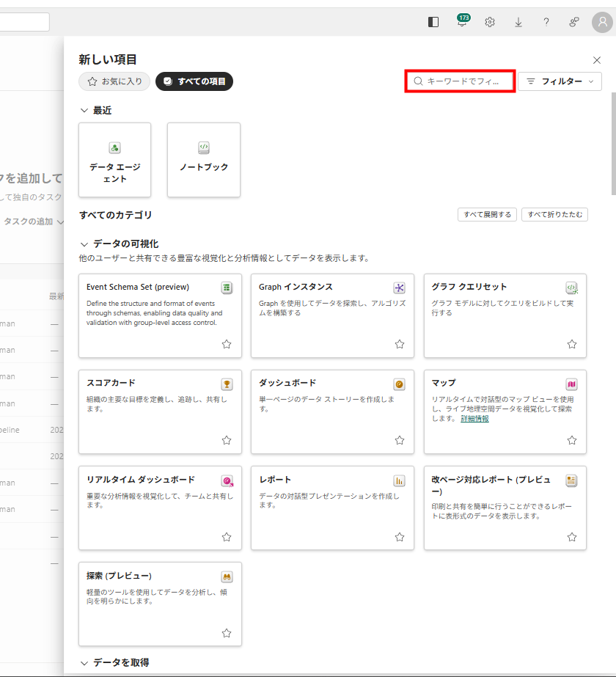Screen dimensions: 616x677
Task: Click the すべて折りたたむ button
Action: 554,215
